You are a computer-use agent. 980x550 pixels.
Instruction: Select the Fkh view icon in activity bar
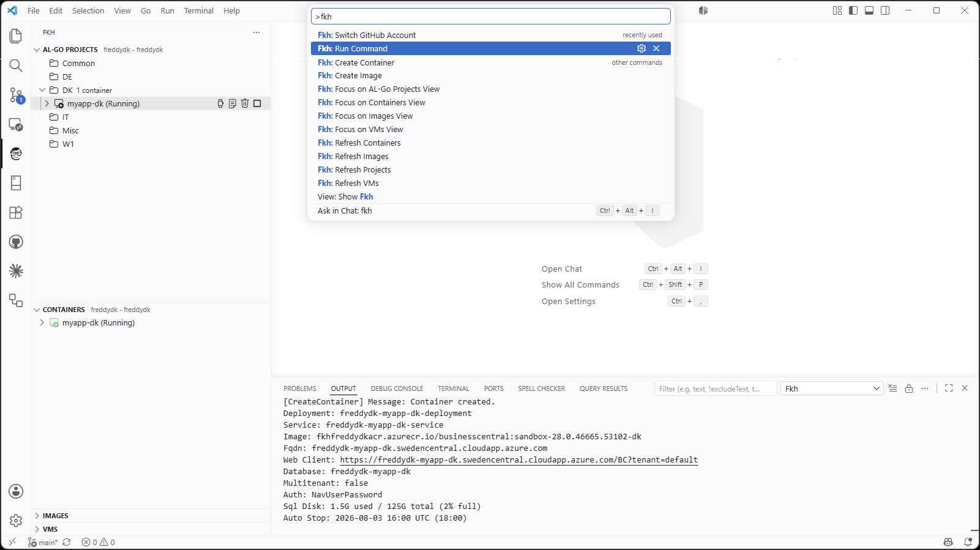pyautogui.click(x=16, y=154)
